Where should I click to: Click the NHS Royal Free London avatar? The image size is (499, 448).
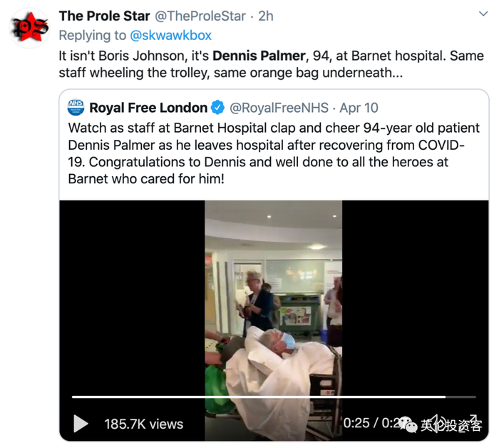click(76, 108)
